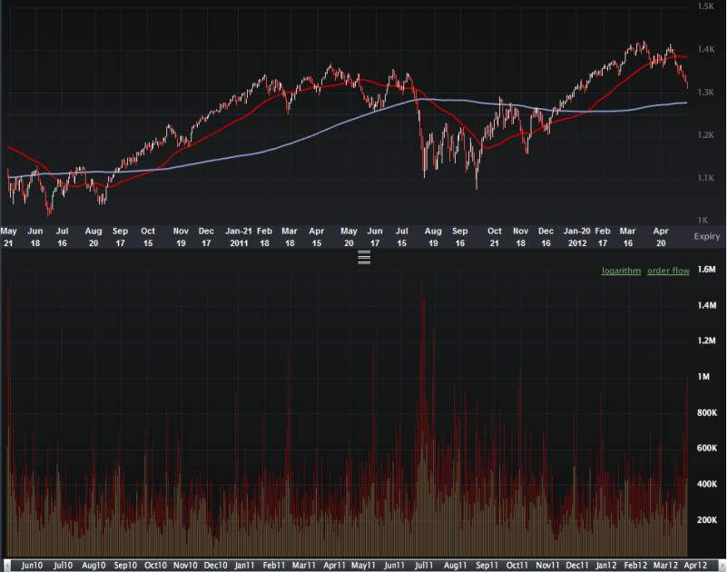Click the Apr12 marker on the bottom timeline
Screen dimensions: 728x572
pos(695,566)
